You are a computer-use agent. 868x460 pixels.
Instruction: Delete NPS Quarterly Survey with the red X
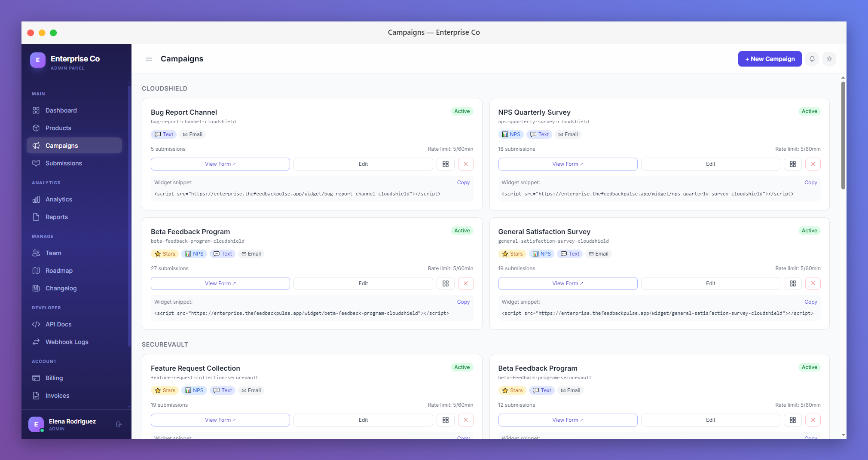pyautogui.click(x=813, y=164)
